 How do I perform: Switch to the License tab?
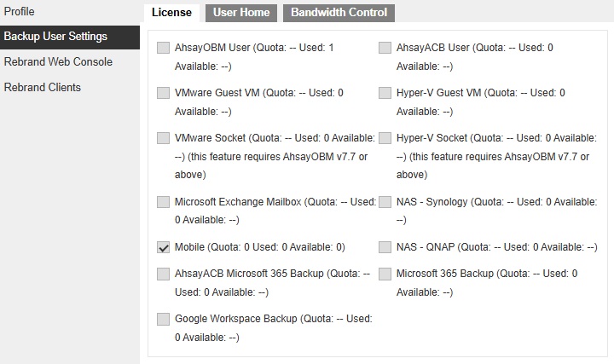pyautogui.click(x=171, y=13)
